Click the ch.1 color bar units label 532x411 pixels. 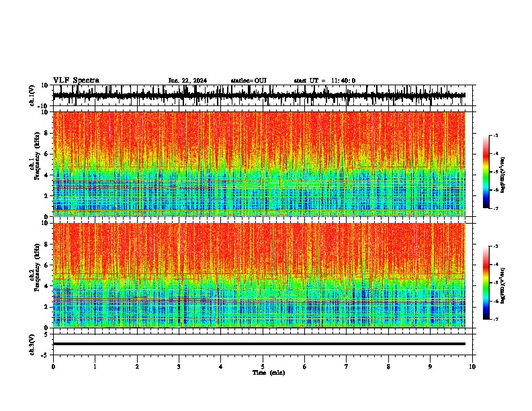(x=503, y=175)
